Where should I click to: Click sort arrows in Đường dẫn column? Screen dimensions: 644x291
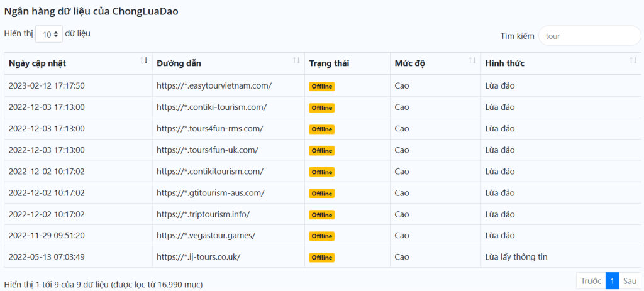click(296, 60)
